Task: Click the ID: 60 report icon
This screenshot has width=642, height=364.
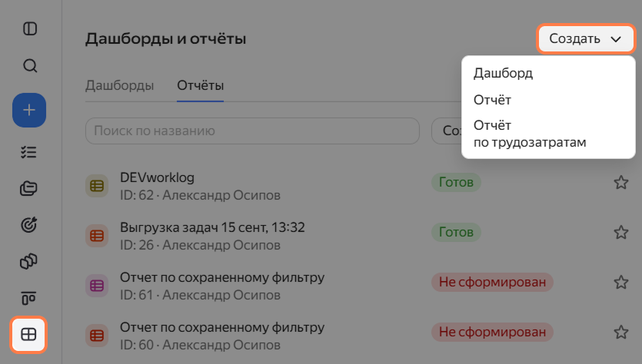Action: tap(97, 336)
